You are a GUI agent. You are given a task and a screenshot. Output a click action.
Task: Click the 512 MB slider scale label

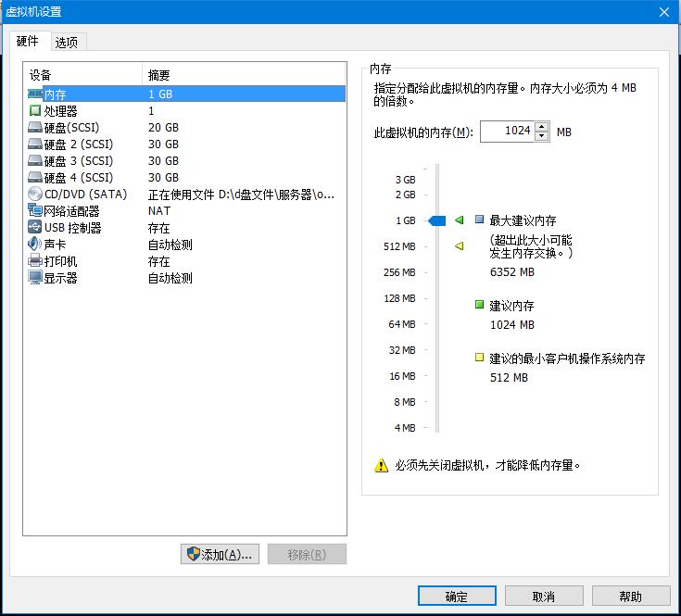[x=399, y=246]
